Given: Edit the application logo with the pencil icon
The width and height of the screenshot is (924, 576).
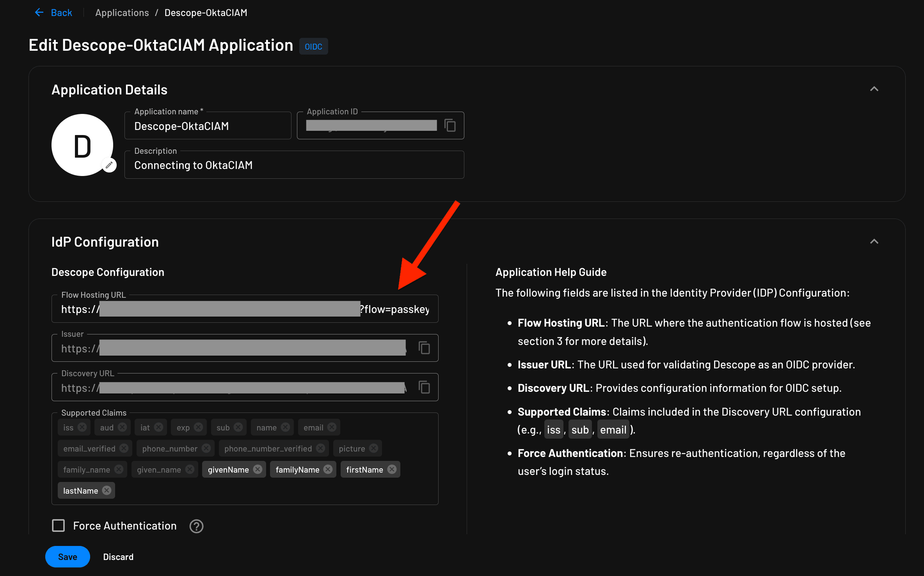Looking at the screenshot, I should click(x=109, y=165).
